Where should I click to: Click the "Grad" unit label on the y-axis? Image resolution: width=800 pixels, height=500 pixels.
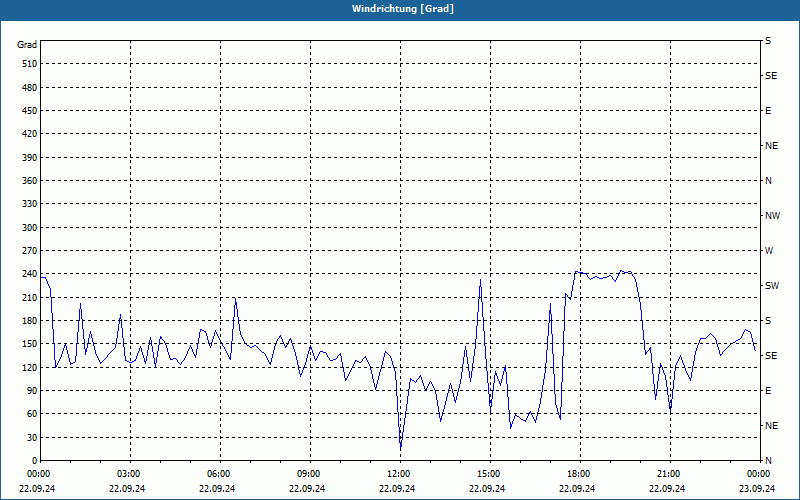pyautogui.click(x=27, y=45)
